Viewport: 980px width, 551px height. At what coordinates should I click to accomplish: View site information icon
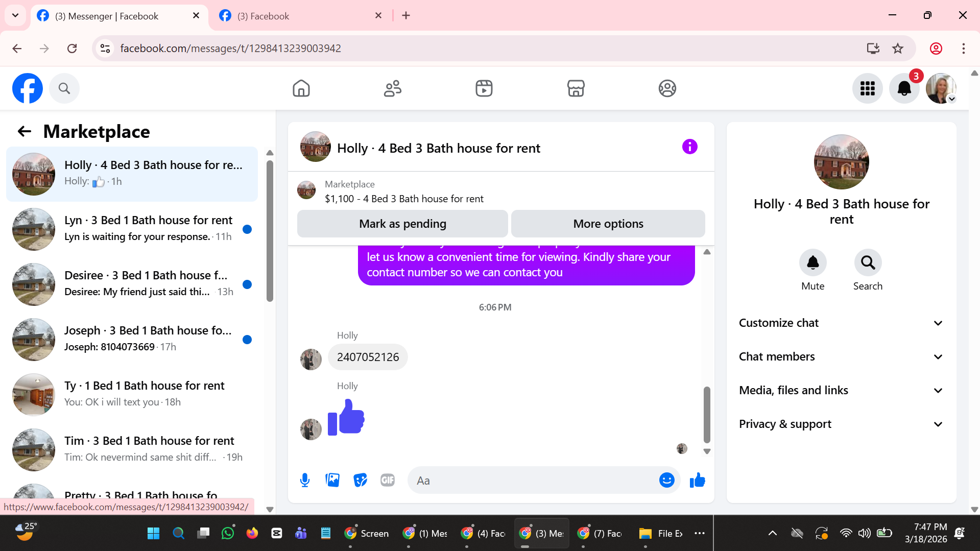[x=105, y=49]
